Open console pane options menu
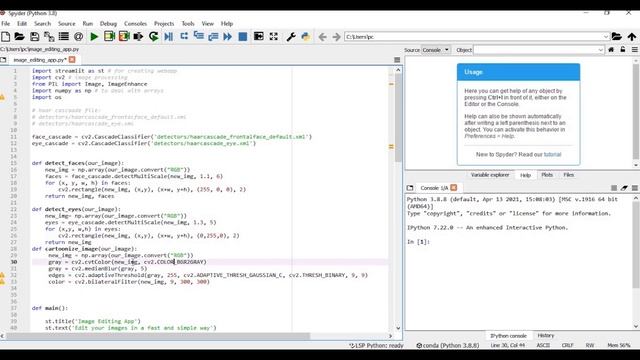This screenshot has width=640, height=360. 635,188
